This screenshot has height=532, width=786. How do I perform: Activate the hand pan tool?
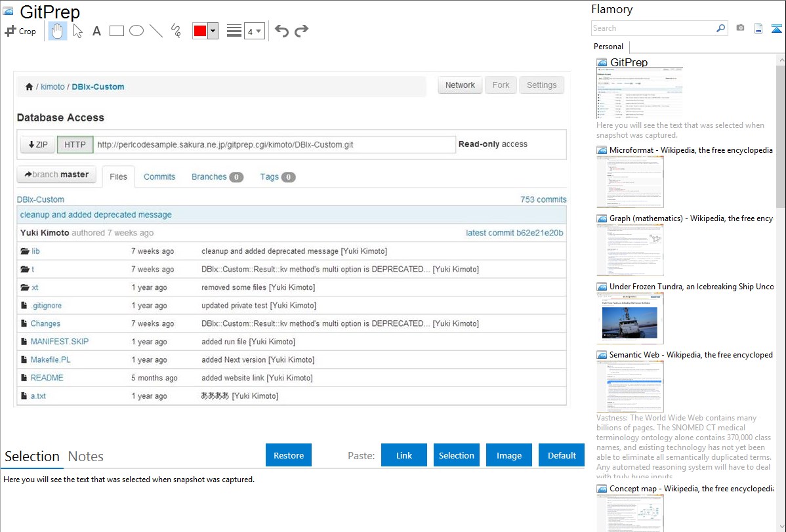[58, 31]
